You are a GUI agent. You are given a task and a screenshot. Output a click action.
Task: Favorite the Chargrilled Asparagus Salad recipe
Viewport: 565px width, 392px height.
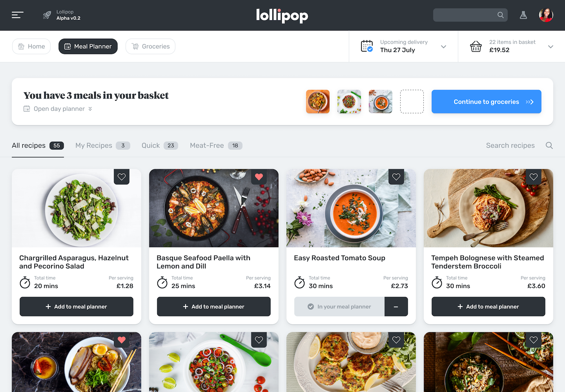(122, 177)
